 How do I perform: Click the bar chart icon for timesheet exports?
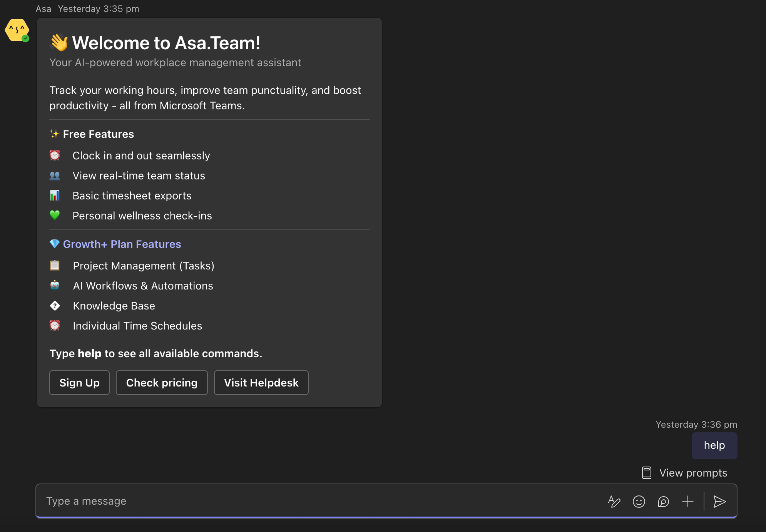pyautogui.click(x=55, y=196)
